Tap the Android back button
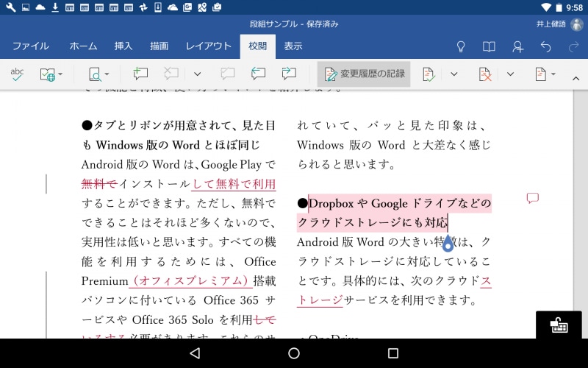This screenshot has width=588, height=368. tap(195, 353)
